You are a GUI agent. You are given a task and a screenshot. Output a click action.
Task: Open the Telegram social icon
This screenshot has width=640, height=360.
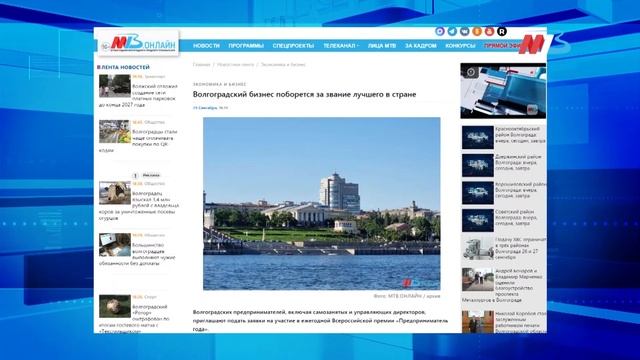tap(452, 31)
